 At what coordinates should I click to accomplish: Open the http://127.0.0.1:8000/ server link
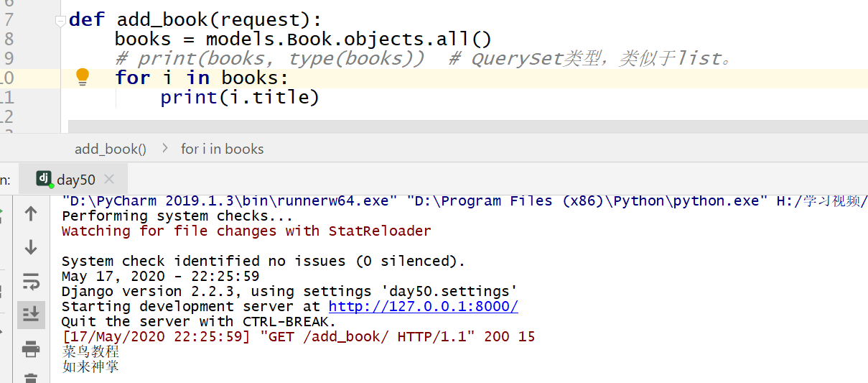tap(423, 306)
